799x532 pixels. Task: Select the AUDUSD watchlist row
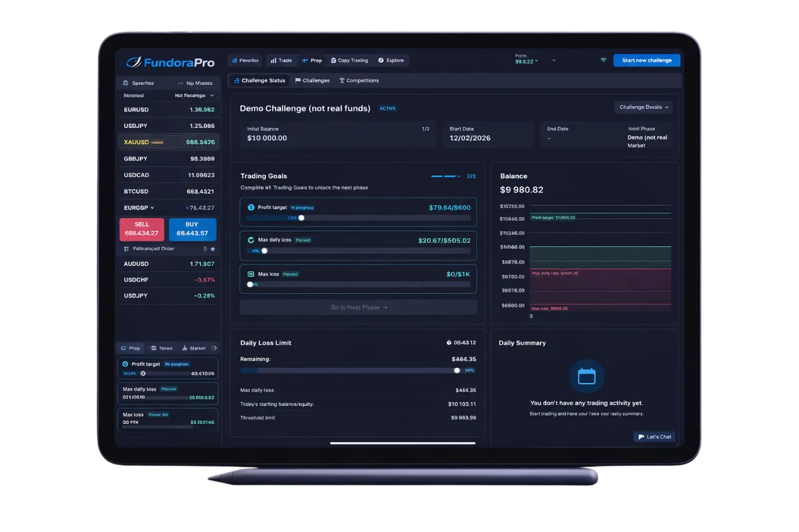click(x=168, y=264)
